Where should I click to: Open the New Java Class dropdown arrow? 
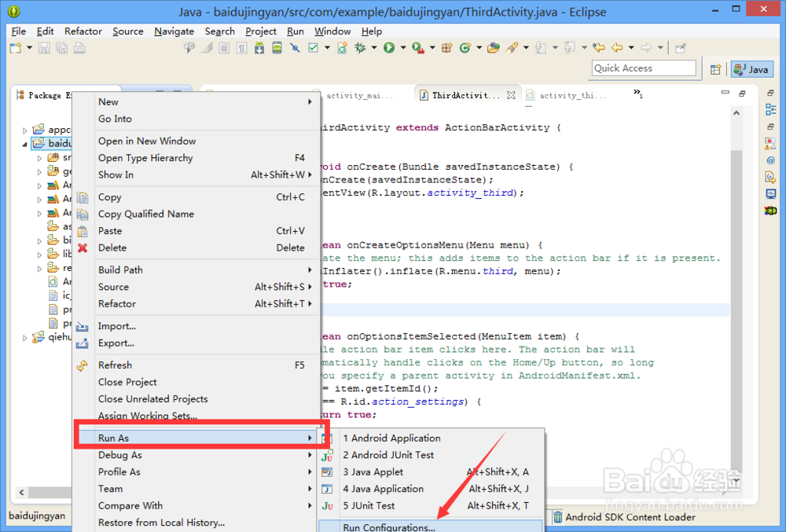pos(479,48)
